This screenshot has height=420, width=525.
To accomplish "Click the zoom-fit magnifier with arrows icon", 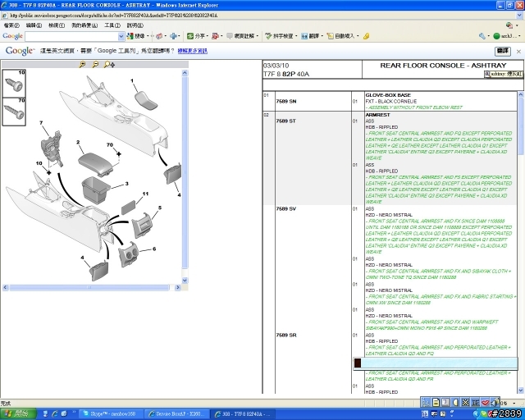I will point(109,64).
